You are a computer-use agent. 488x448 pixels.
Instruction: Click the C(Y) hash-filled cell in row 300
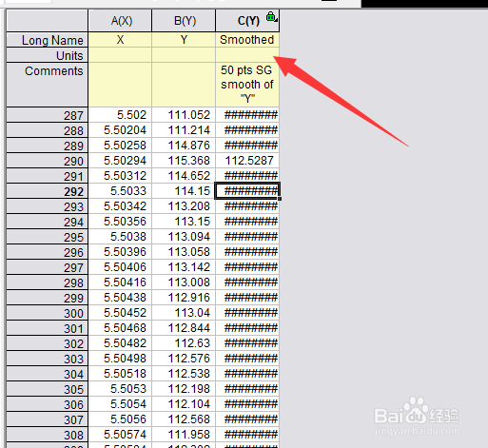(x=247, y=313)
